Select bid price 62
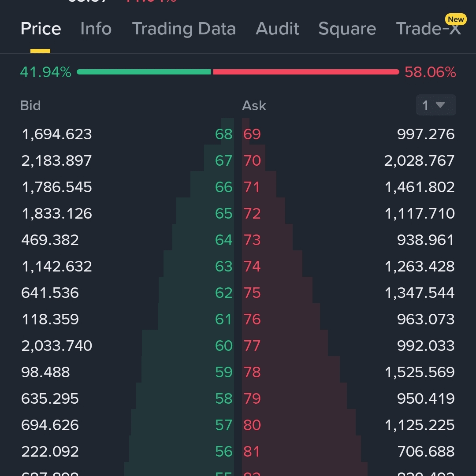Image resolution: width=476 pixels, height=476 pixels. coord(224,293)
